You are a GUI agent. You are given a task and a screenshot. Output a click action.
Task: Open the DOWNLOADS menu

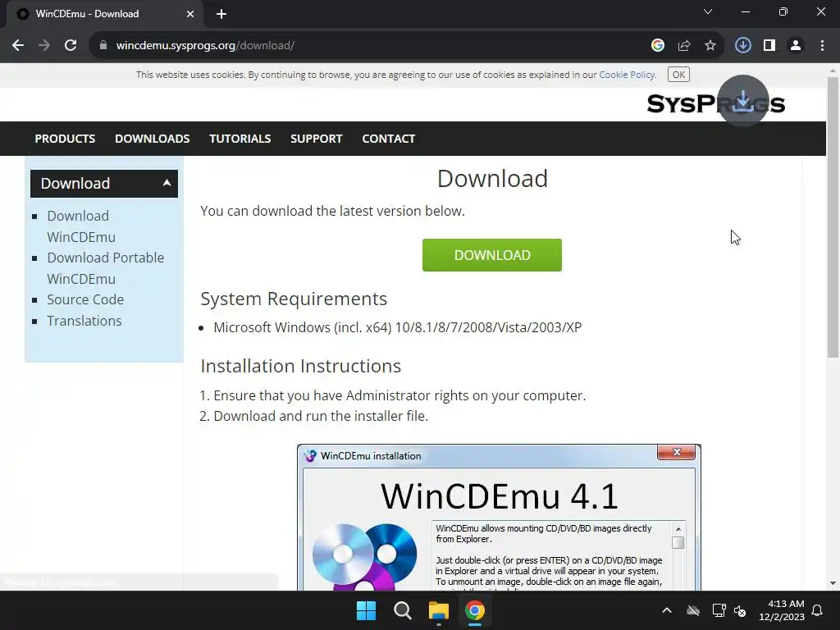click(x=152, y=139)
